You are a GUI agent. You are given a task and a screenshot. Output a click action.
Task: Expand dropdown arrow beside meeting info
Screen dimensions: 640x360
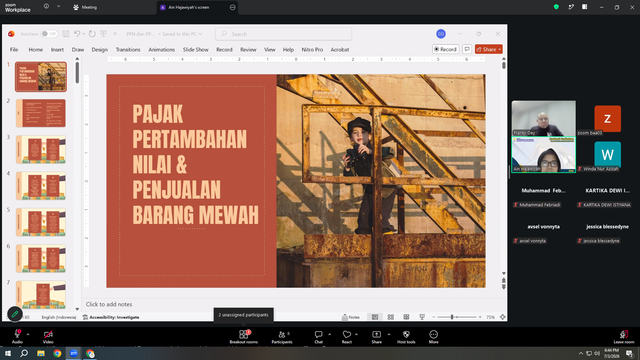(x=58, y=7)
